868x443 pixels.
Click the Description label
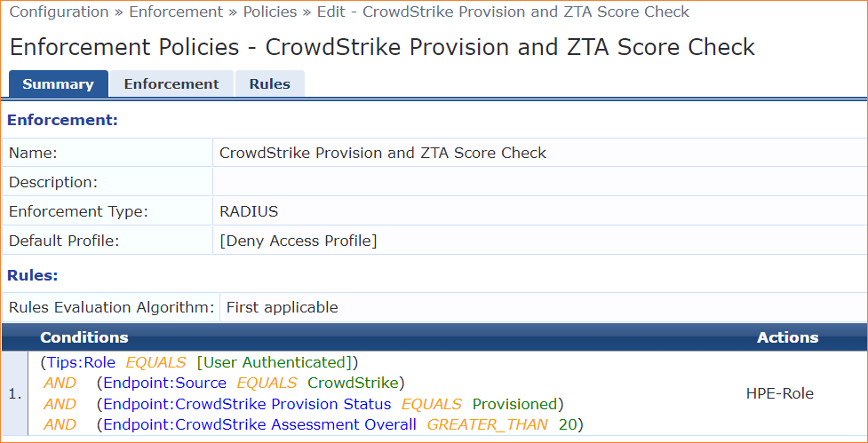click(x=53, y=182)
